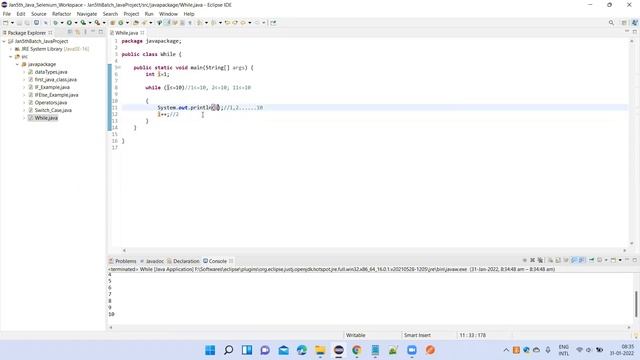
Task: Select Operators.java in Package Explorer
Action: 51,102
